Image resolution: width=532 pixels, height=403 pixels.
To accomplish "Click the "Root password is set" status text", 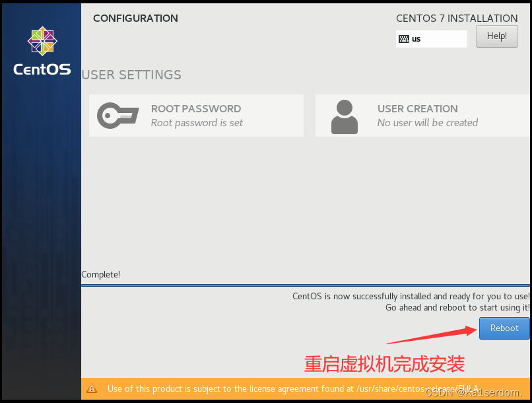I will click(x=197, y=123).
